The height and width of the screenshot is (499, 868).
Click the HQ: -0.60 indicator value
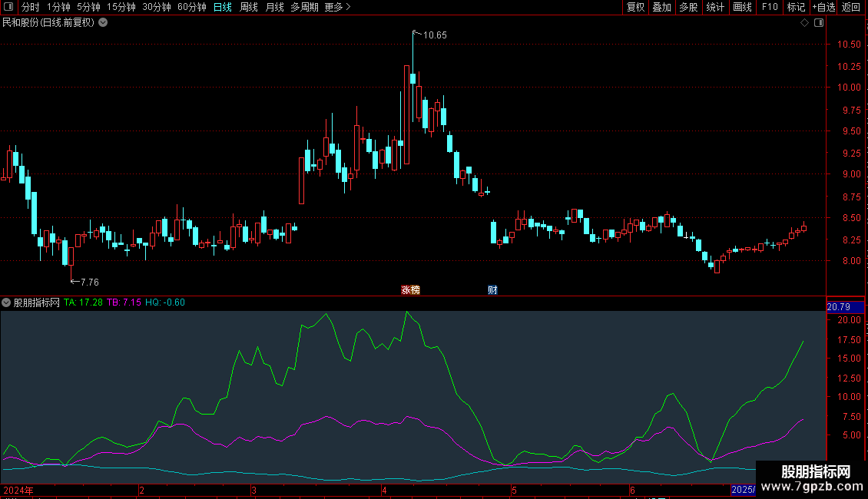[x=165, y=302]
